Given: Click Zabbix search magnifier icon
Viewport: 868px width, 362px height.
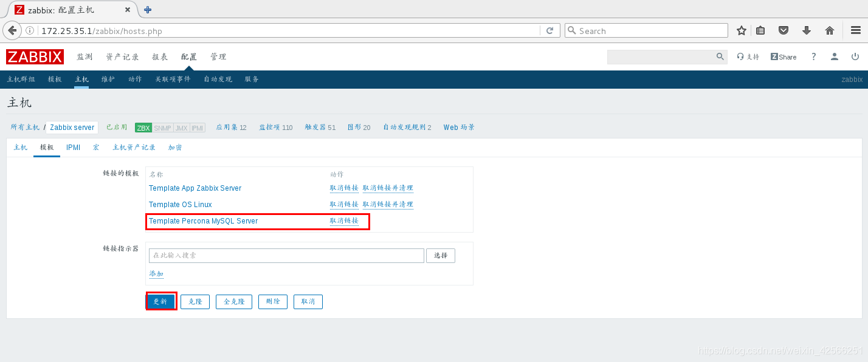Looking at the screenshot, I should (720, 56).
